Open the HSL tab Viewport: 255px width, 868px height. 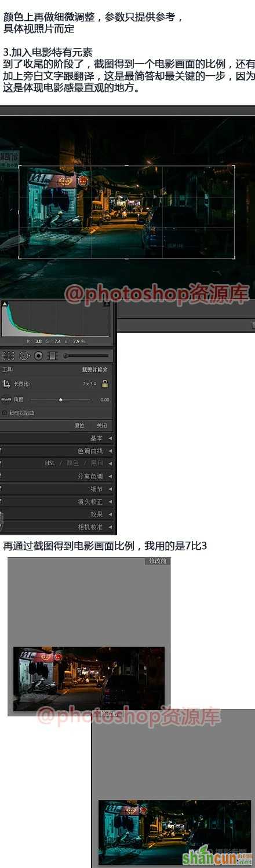click(50, 463)
